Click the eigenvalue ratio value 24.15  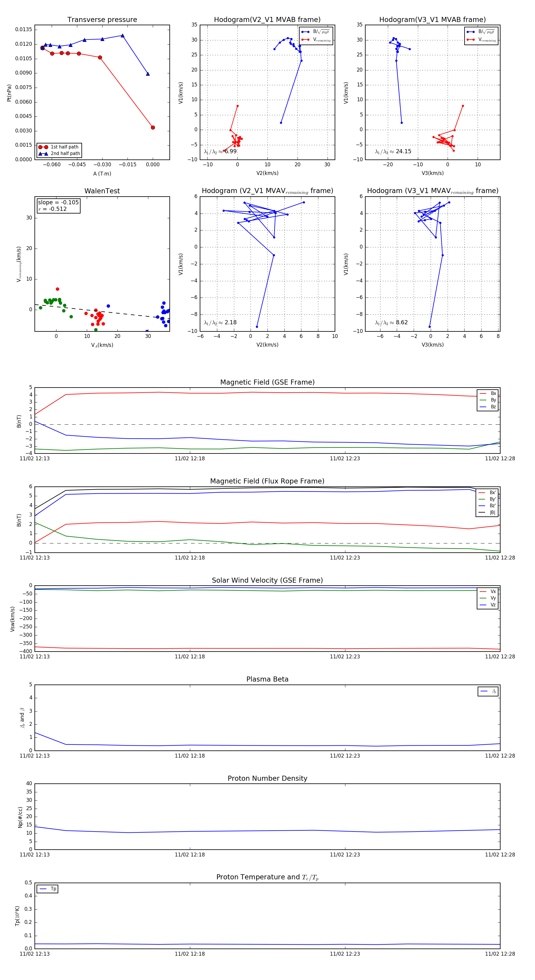click(403, 151)
